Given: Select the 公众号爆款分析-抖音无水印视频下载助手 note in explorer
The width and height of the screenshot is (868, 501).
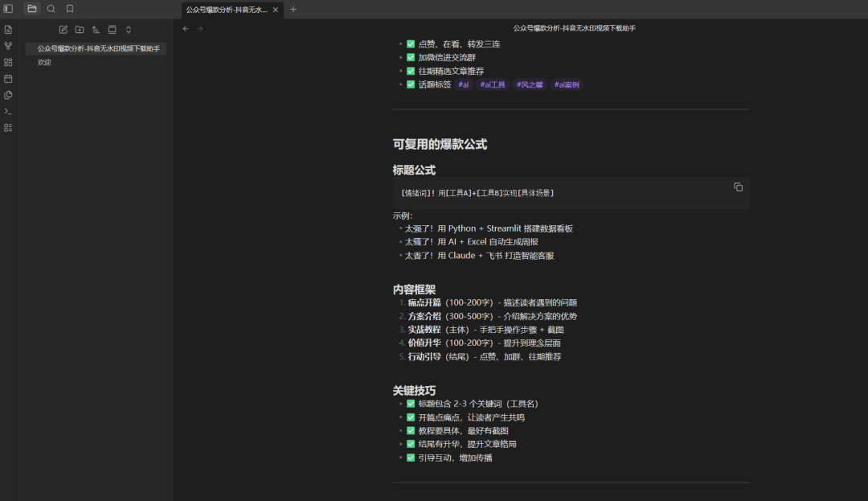Looking at the screenshot, I should coord(96,49).
